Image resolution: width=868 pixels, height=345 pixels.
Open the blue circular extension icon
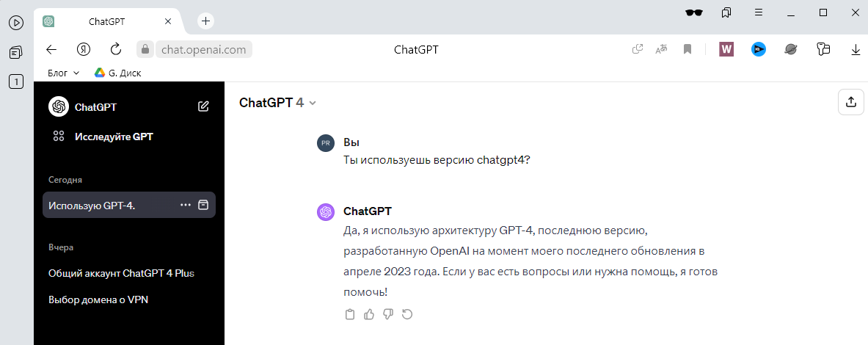click(x=759, y=49)
